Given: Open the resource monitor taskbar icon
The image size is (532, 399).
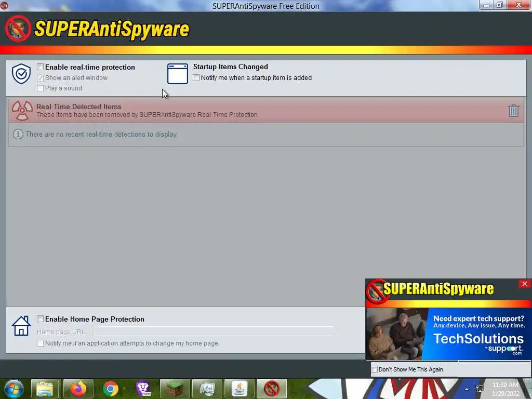Looking at the screenshot, I should 207,389.
